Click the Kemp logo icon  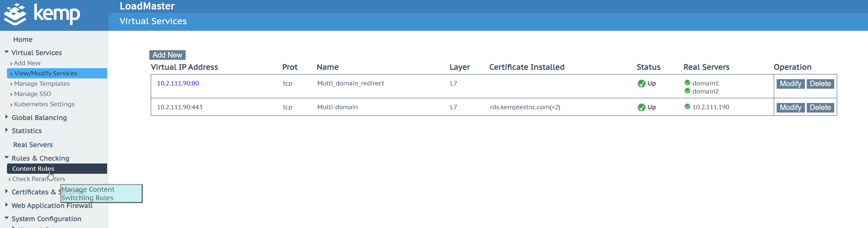(15, 14)
